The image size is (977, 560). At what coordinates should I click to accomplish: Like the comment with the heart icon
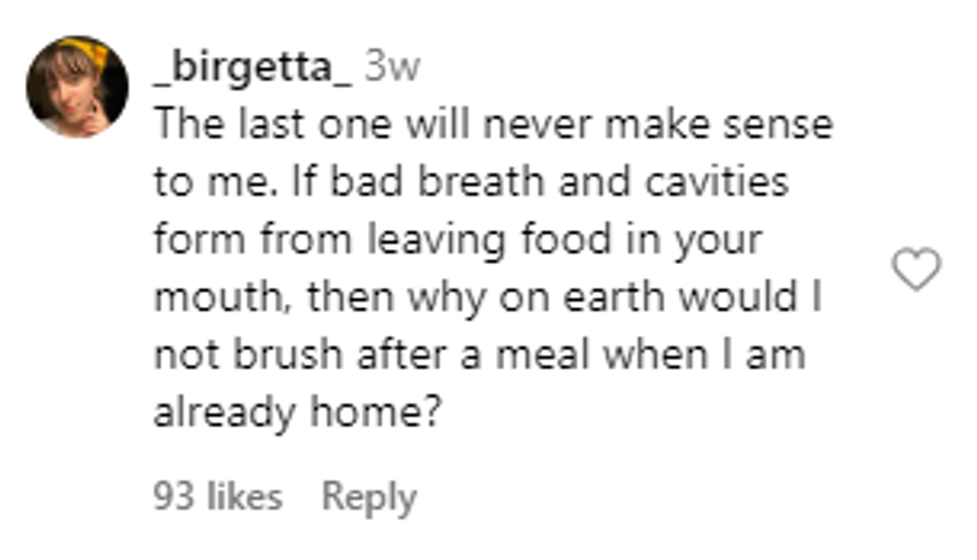pos(914,270)
